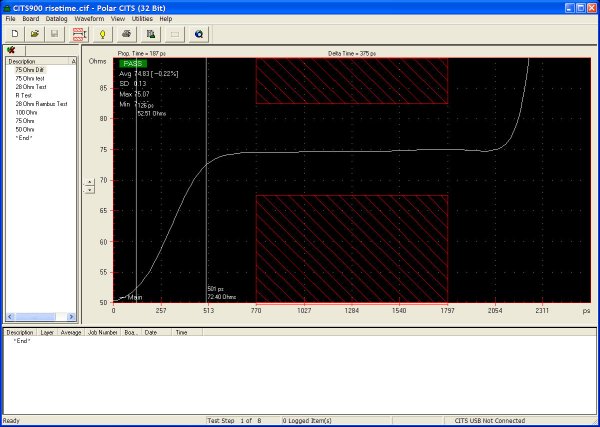Select the 50 Ohm test row

click(x=25, y=129)
